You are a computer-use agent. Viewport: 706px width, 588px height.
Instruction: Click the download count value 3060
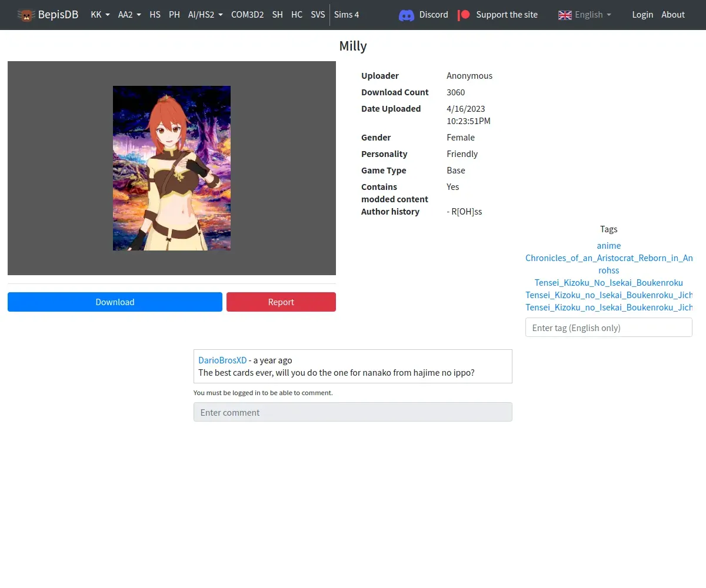click(x=456, y=92)
